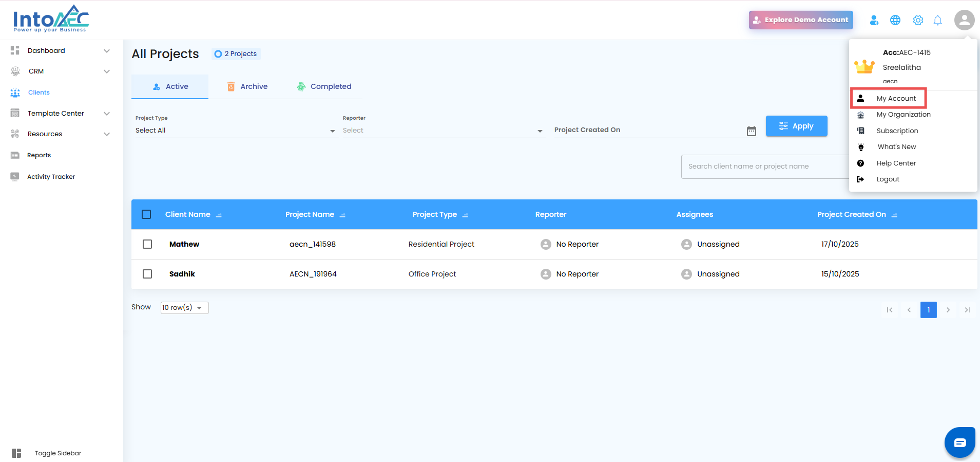The image size is (980, 462).
Task: Open the chat support bubble icon
Action: [959, 442]
